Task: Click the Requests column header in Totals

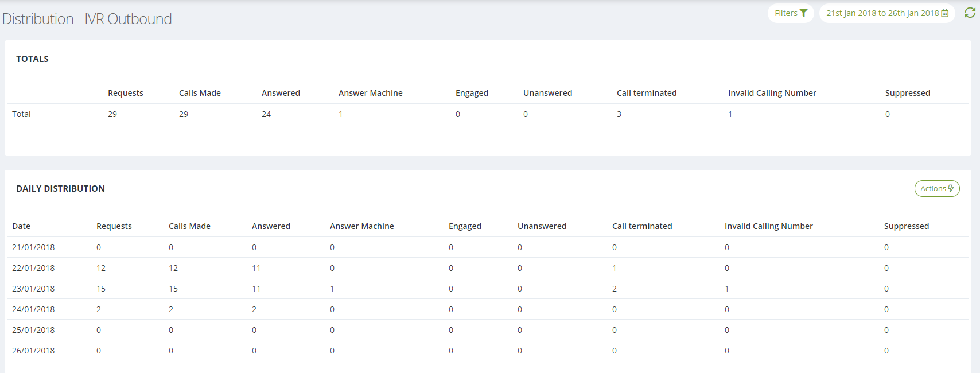Action: (x=126, y=93)
